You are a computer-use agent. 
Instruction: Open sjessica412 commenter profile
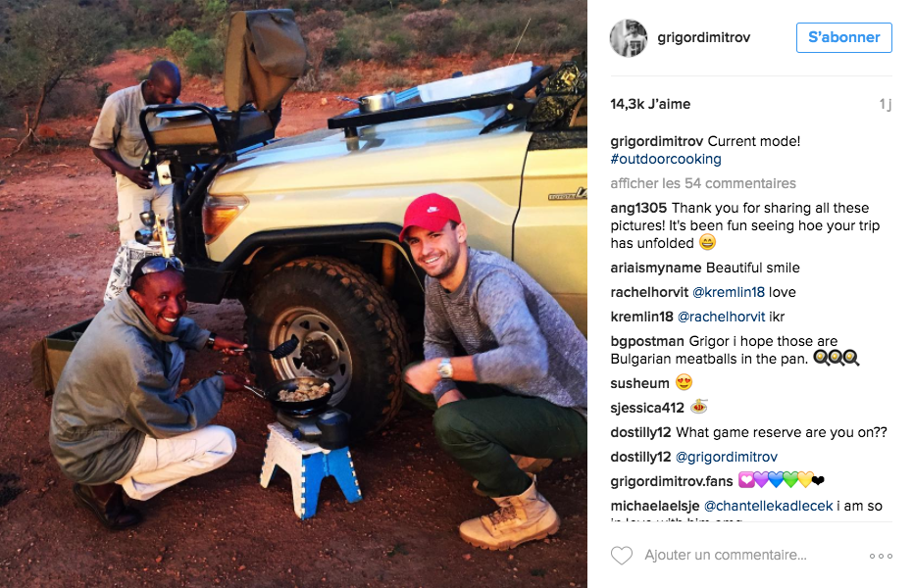(647, 408)
